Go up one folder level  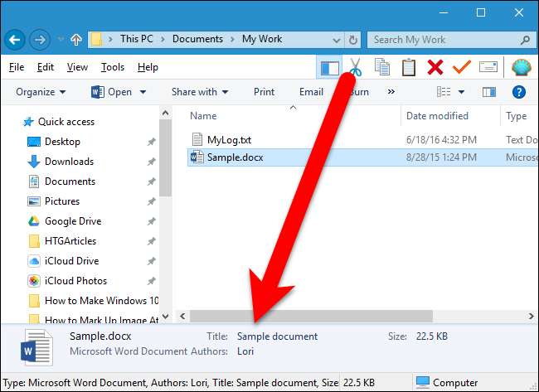tap(76, 40)
